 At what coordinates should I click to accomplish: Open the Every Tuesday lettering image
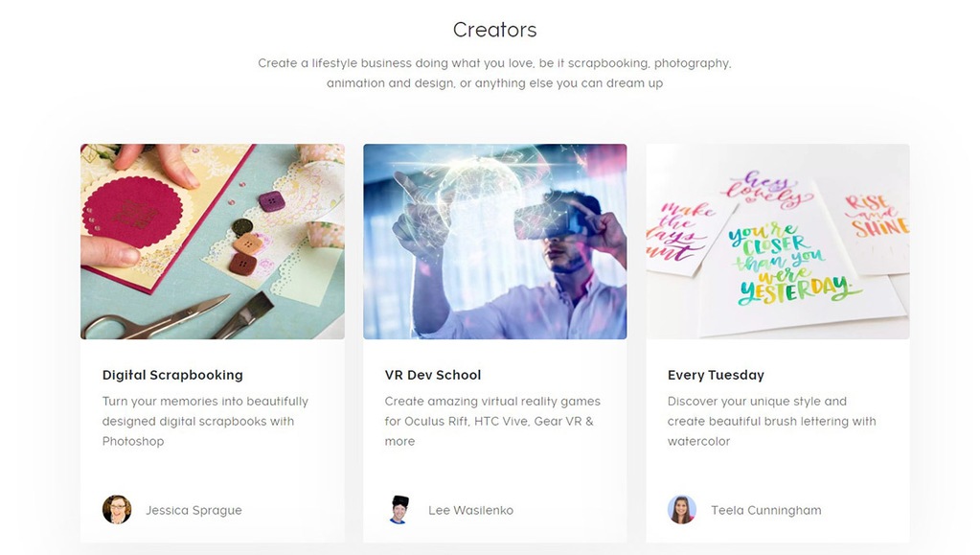(778, 242)
